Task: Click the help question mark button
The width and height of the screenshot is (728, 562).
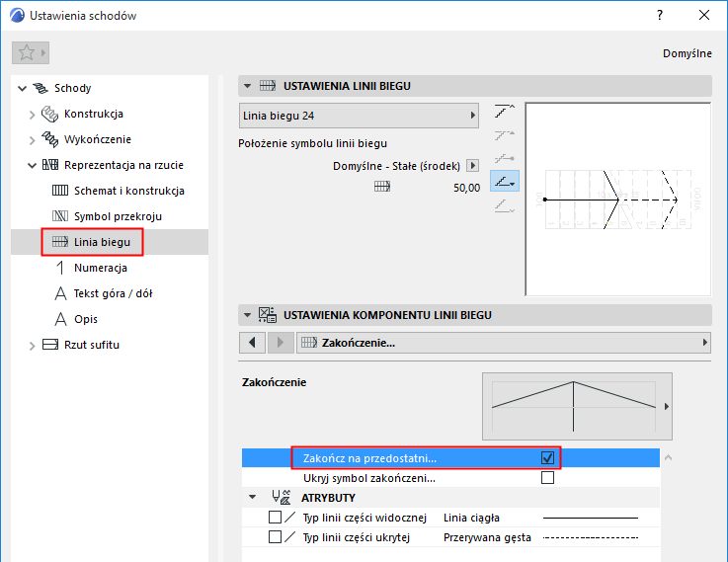Action: point(660,16)
